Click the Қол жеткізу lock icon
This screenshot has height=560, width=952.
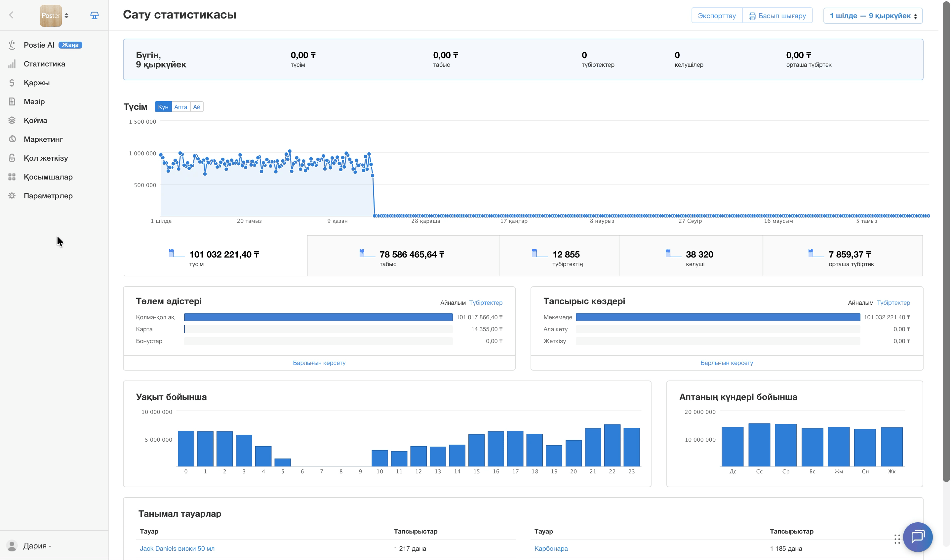[12, 158]
